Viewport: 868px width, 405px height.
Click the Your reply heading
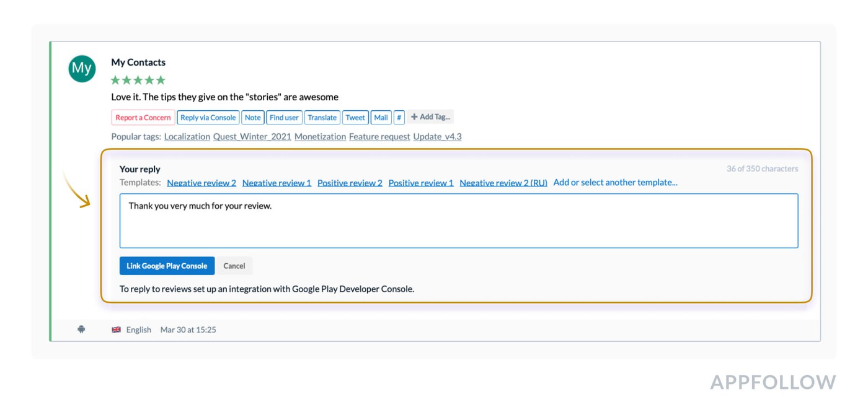coord(140,169)
